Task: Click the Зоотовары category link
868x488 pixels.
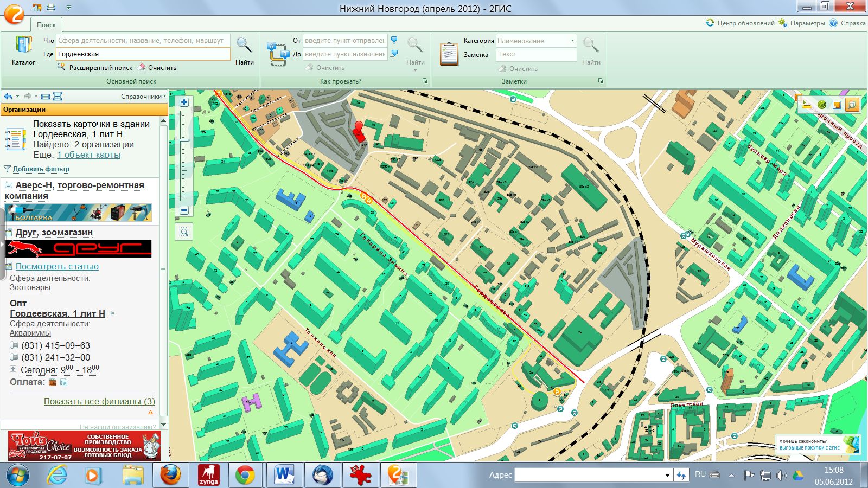Action: tap(30, 287)
